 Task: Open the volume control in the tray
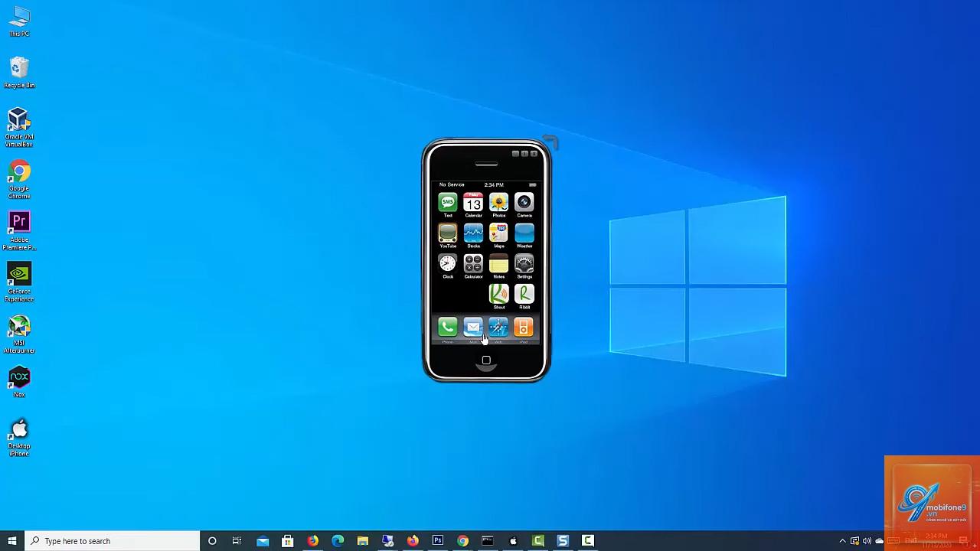click(x=867, y=541)
